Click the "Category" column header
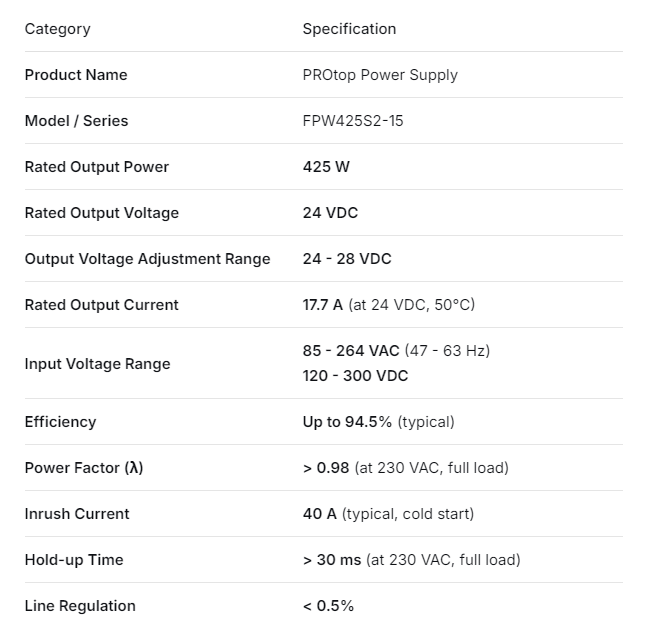Screen dimensions: 654x621 tap(57, 29)
